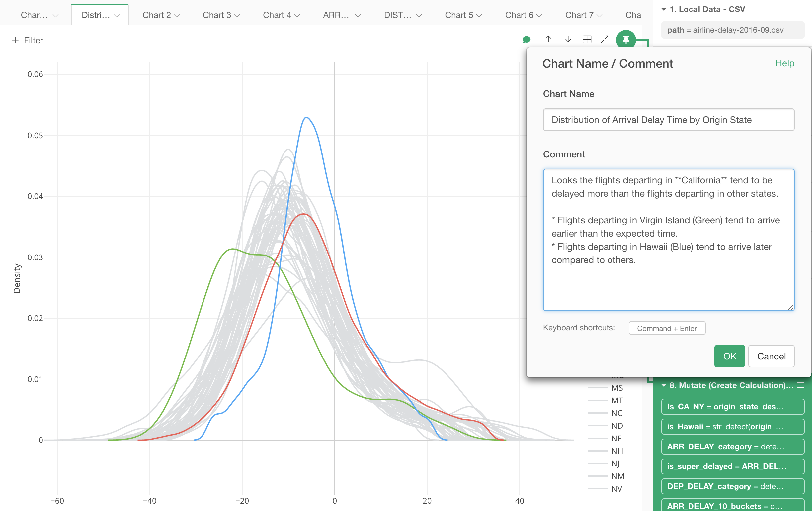Switch to the Chart 3 tab
Viewport: 812px width, 511px height.
coord(217,15)
